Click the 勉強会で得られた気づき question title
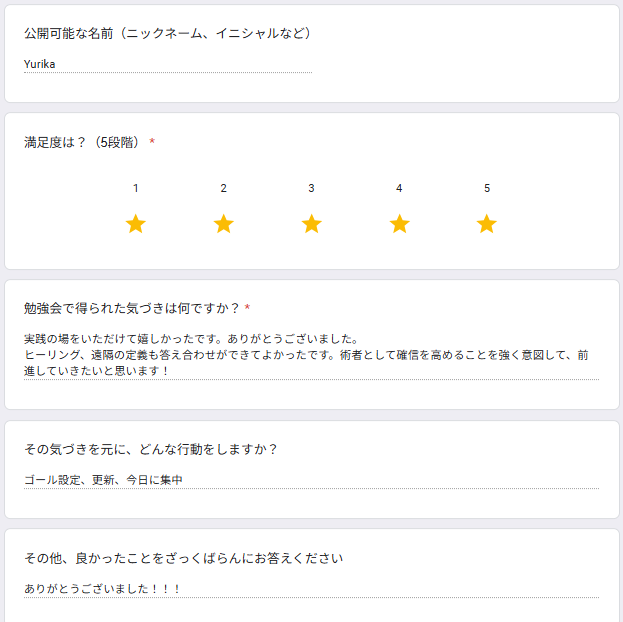 pyautogui.click(x=132, y=308)
